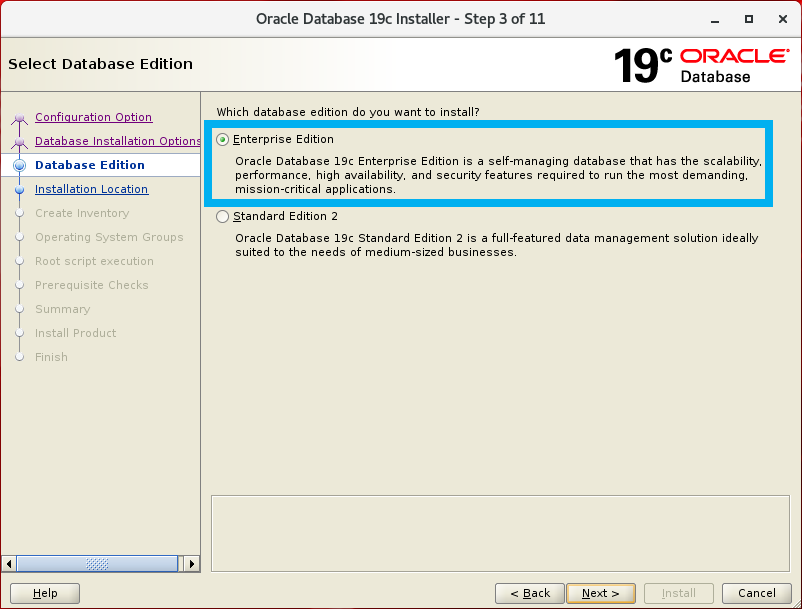Go to the Installation Location step link

click(92, 189)
